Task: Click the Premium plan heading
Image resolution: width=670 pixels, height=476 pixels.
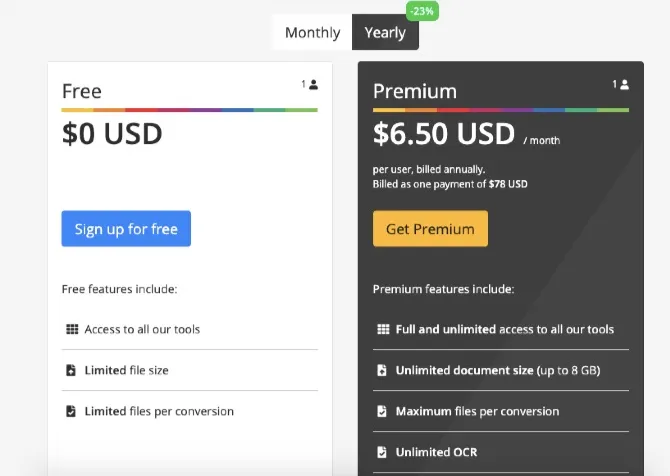Action: pyautogui.click(x=415, y=91)
